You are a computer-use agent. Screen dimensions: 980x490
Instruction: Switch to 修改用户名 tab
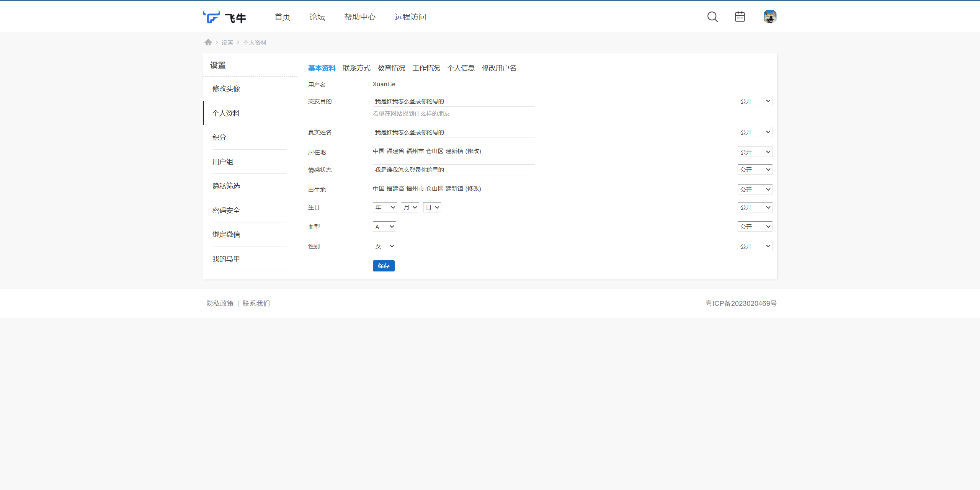tap(499, 68)
